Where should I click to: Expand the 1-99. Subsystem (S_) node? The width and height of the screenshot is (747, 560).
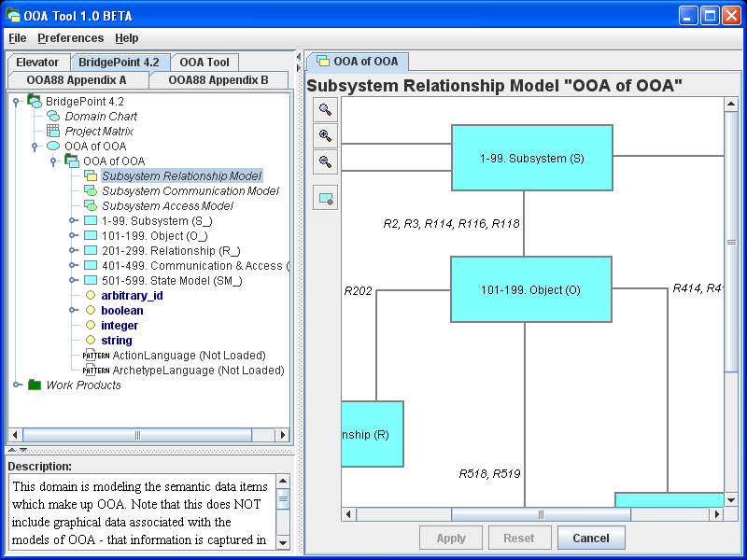point(73,220)
